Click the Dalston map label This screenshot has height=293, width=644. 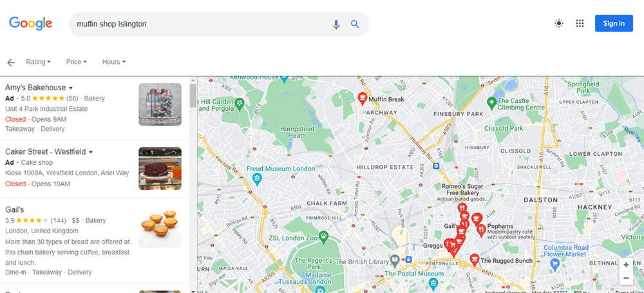540,200
